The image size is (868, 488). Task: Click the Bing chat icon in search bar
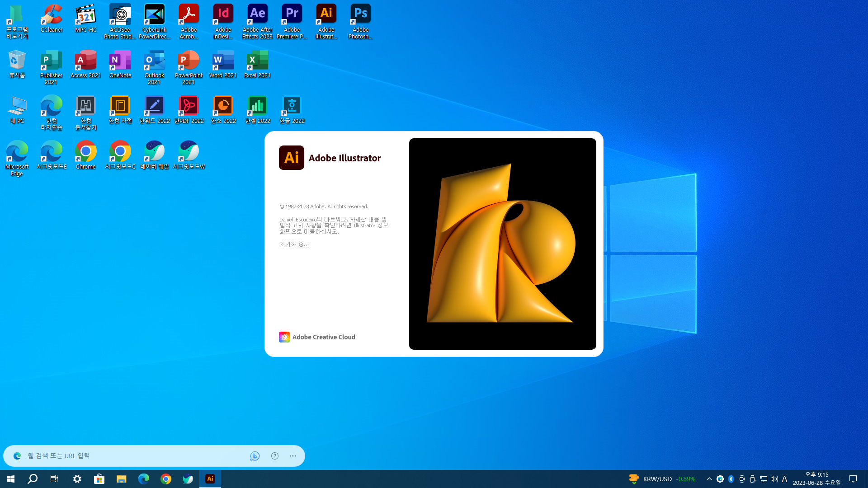pyautogui.click(x=255, y=456)
